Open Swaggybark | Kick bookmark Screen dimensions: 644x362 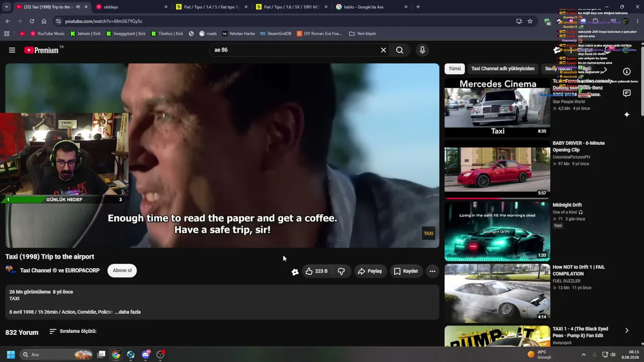pyautogui.click(x=126, y=34)
